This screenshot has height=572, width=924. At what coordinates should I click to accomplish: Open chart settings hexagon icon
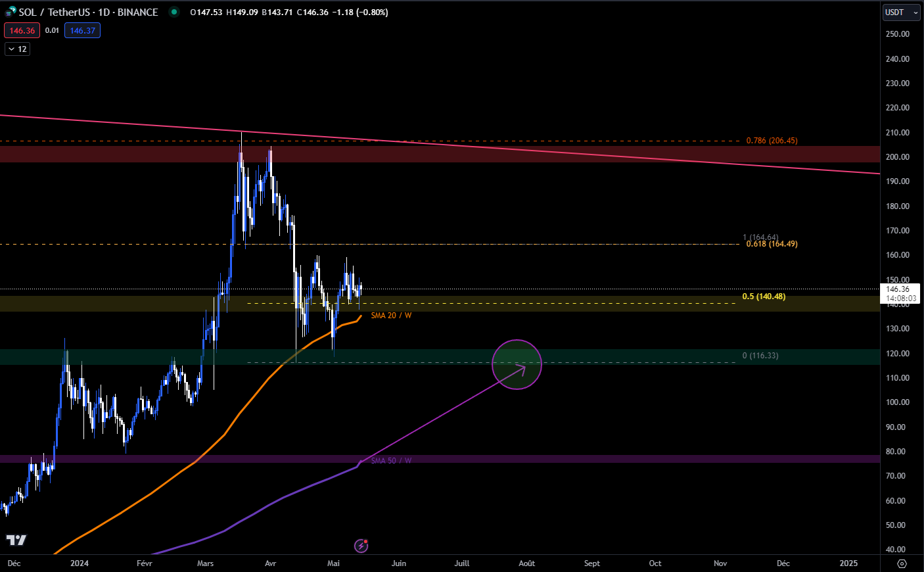902,563
